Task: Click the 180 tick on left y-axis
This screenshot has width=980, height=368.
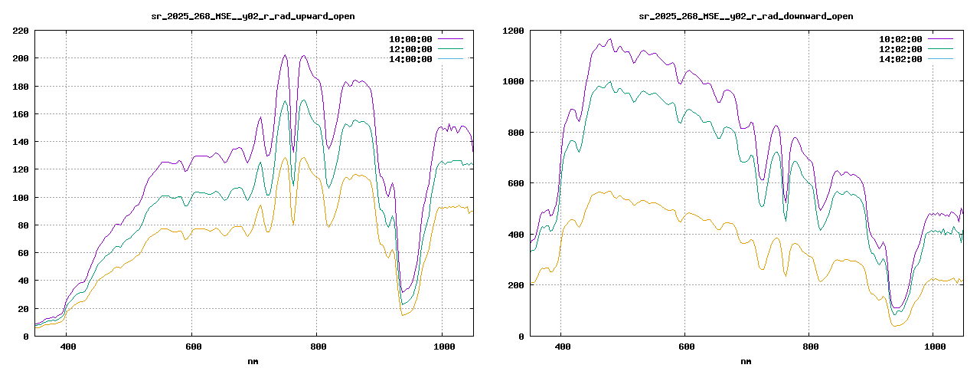Action: pyautogui.click(x=21, y=87)
